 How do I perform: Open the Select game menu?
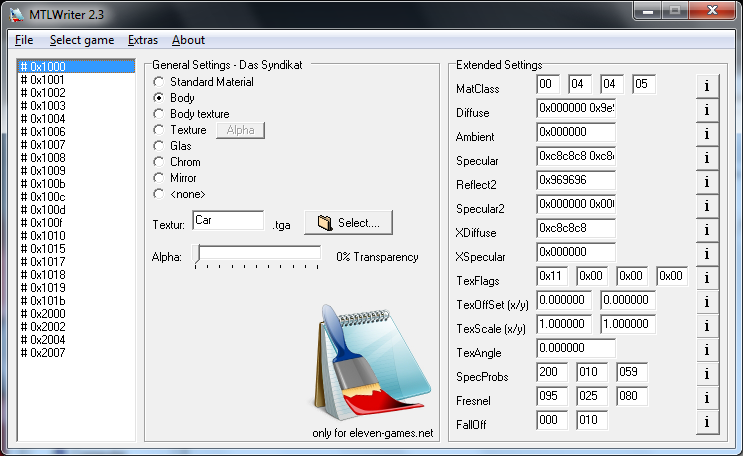tap(82, 40)
